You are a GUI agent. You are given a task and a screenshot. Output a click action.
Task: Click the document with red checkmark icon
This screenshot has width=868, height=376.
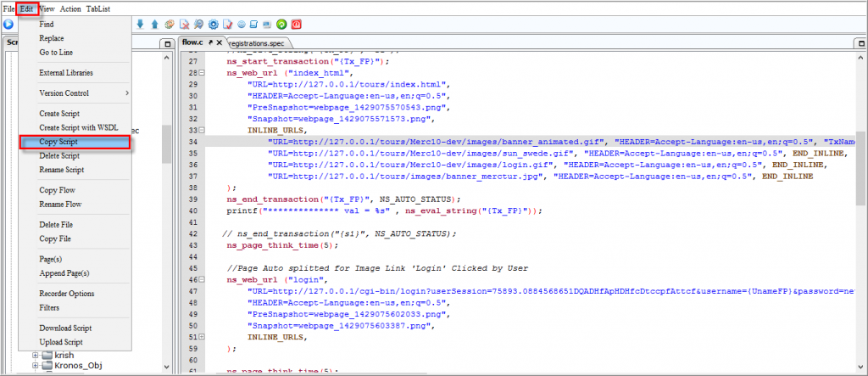pyautogui.click(x=227, y=25)
